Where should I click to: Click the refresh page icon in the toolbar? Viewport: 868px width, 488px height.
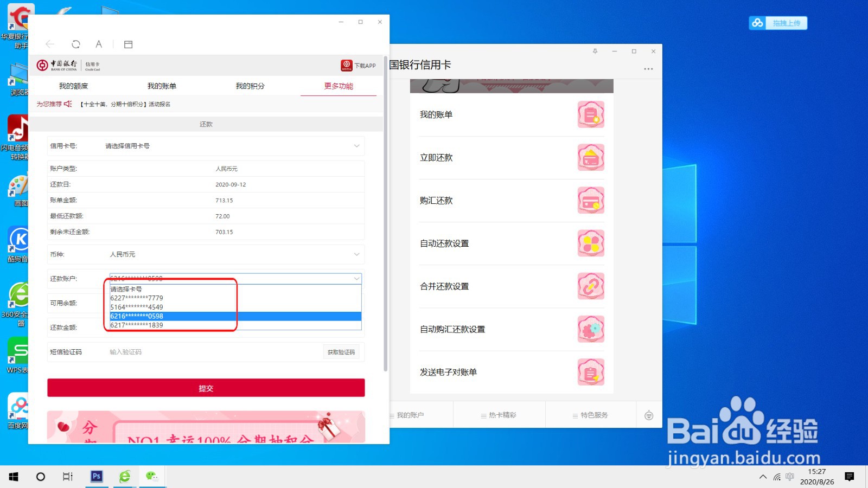[x=75, y=44]
